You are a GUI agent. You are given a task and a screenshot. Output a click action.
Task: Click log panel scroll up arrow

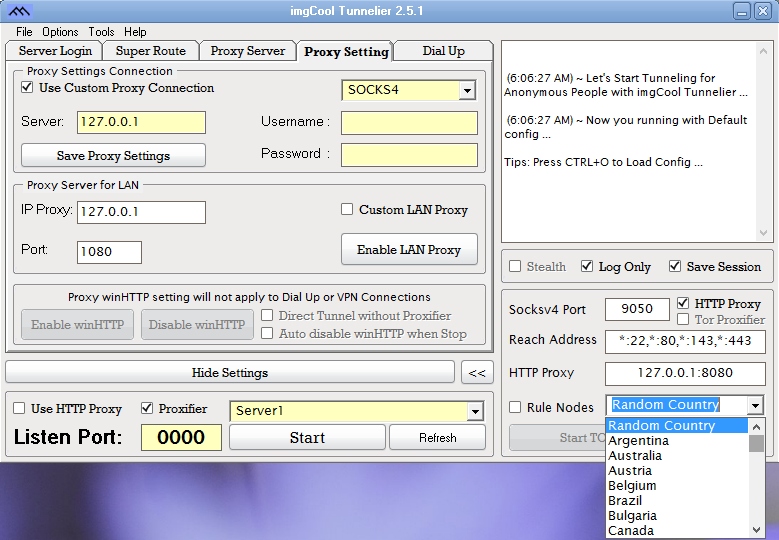[x=763, y=50]
